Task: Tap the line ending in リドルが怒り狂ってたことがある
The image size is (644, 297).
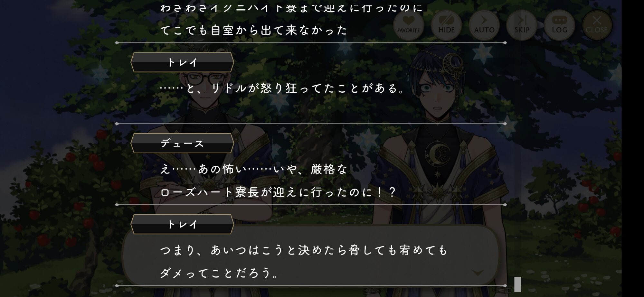Action: [282, 88]
